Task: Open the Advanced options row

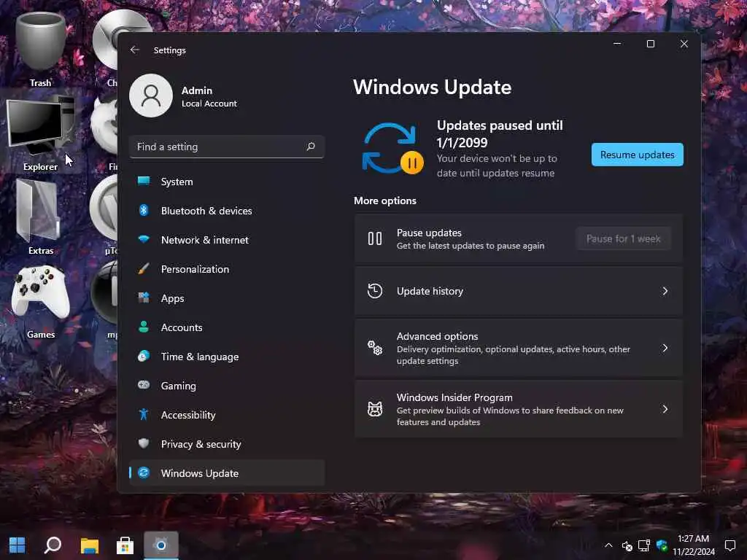Action: (x=519, y=348)
